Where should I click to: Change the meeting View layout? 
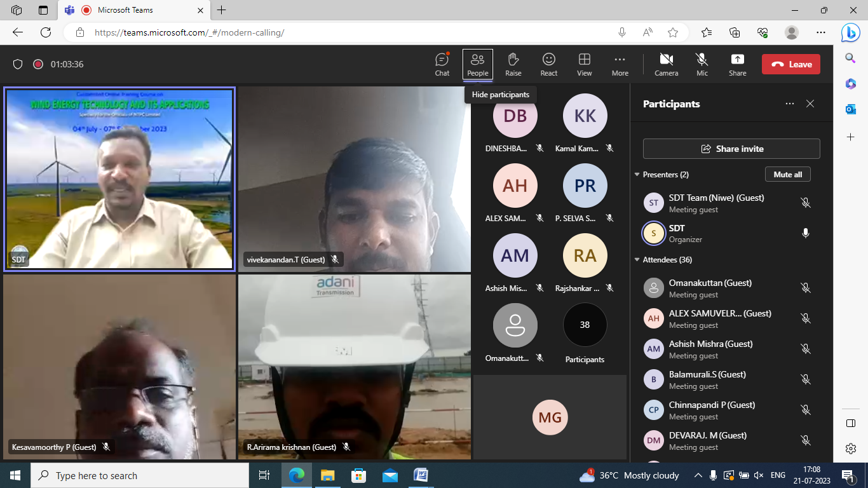[x=584, y=64]
